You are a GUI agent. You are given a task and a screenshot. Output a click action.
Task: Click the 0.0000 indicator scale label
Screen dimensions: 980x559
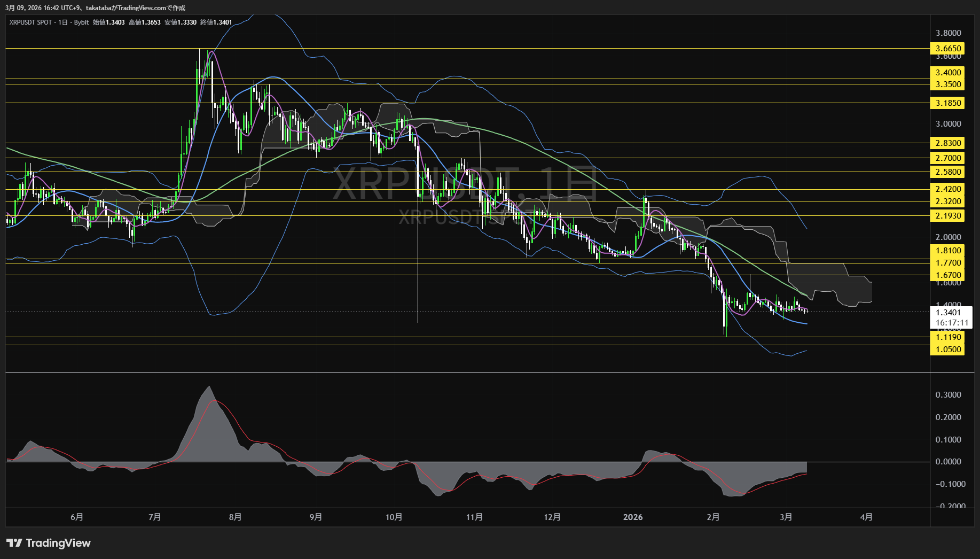point(948,462)
